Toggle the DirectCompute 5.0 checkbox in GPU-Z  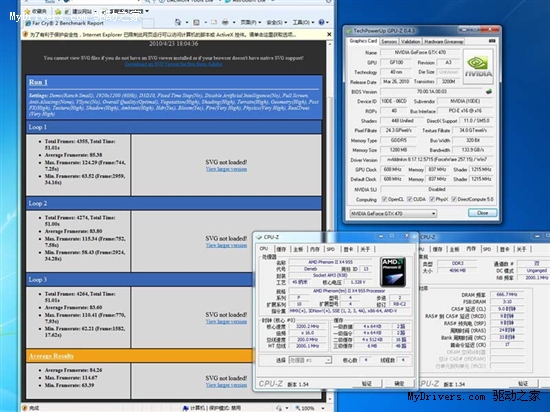[454, 199]
